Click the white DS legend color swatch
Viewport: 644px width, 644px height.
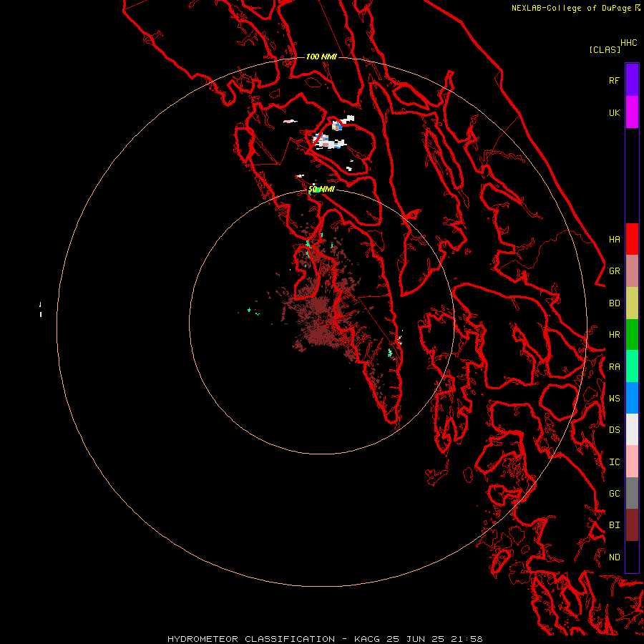pos(632,429)
